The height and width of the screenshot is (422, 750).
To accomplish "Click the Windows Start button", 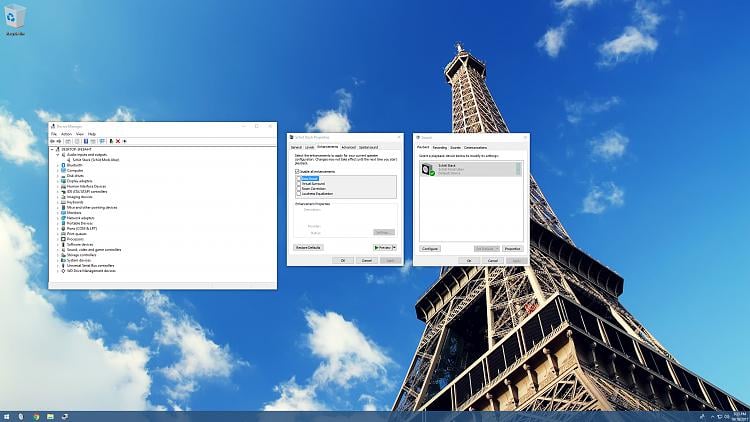I will pos(7,415).
